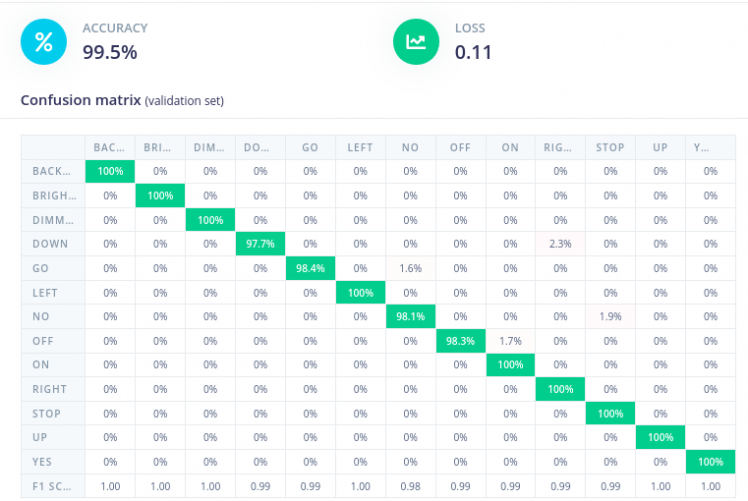Click the 98.4% cell in GO row
The width and height of the screenshot is (748, 501).
[x=310, y=268]
